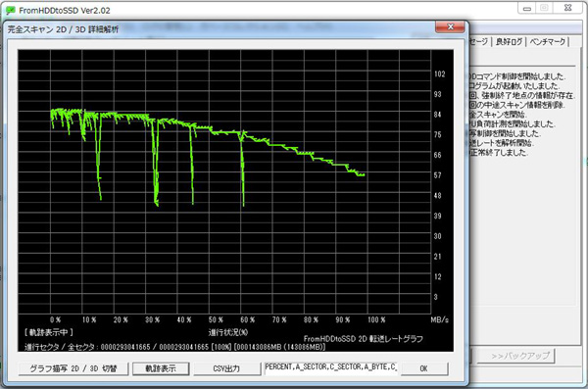Image resolution: width=588 pixels, height=389 pixels.
Task: Click the 100 % label on the axis
Action: coord(376,320)
